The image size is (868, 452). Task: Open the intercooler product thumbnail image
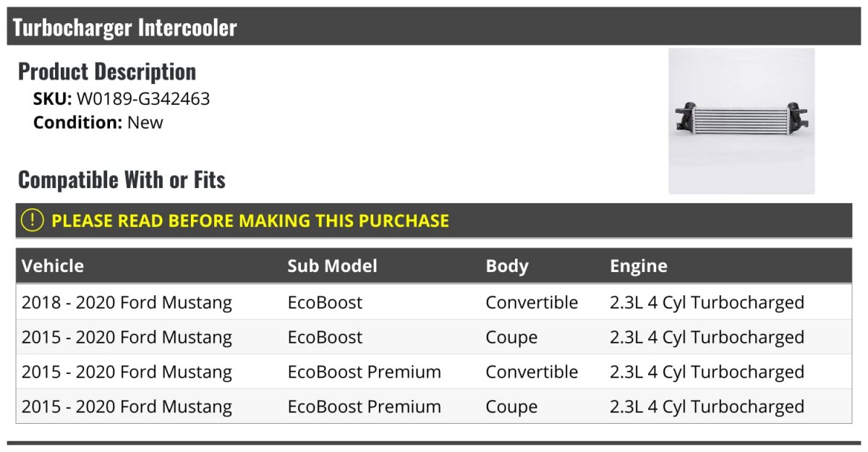(741, 121)
